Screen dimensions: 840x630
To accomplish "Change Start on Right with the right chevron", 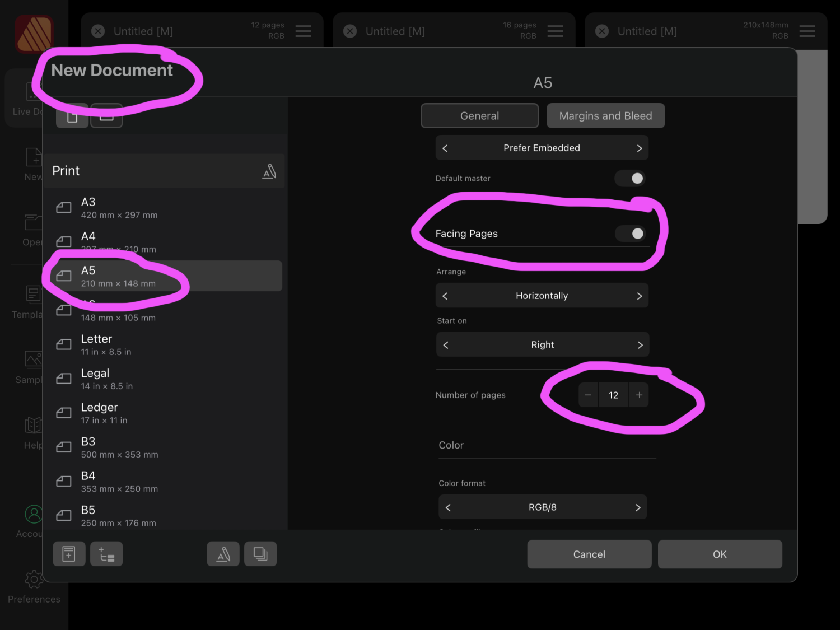I will [640, 344].
